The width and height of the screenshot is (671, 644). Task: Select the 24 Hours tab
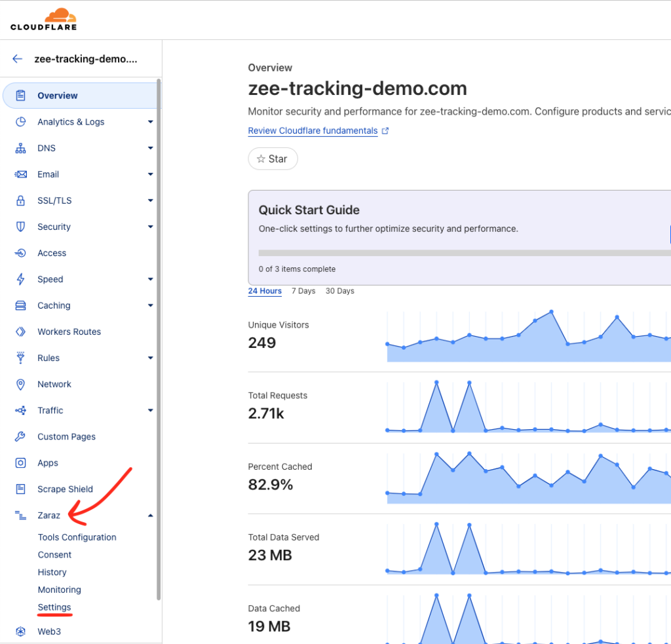coord(265,291)
